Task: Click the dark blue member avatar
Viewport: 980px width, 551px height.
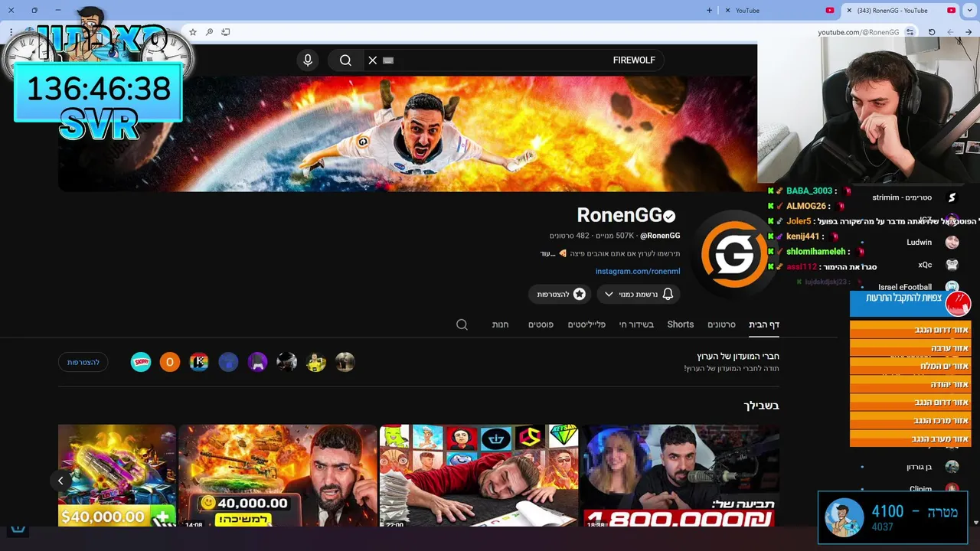Action: pyautogui.click(x=228, y=362)
